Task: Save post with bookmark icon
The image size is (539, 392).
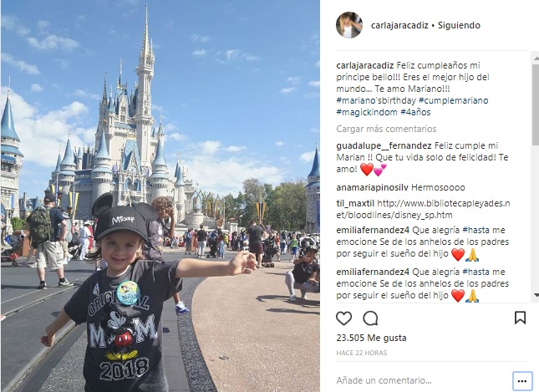Action: [x=520, y=318]
